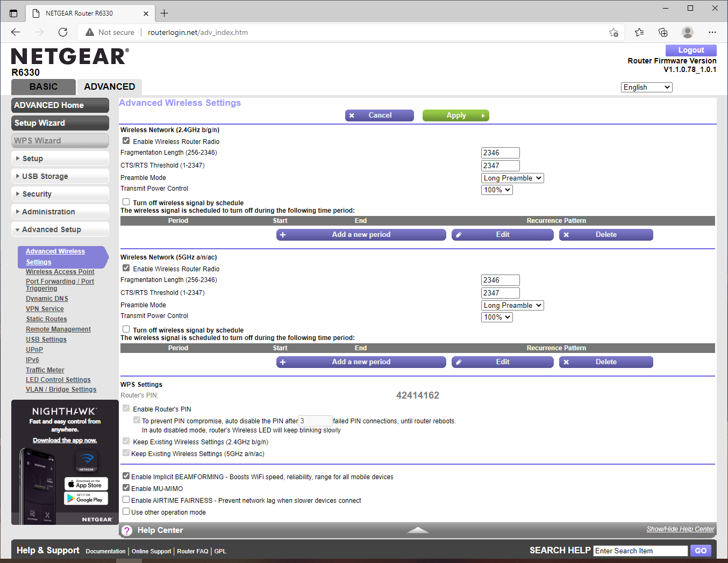Click the Logout button
728x563 pixels.
(691, 50)
